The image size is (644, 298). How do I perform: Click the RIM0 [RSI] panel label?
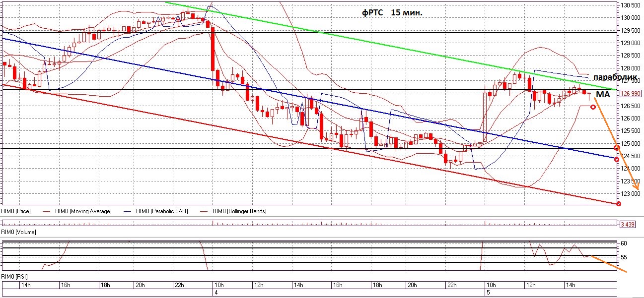tap(15, 276)
